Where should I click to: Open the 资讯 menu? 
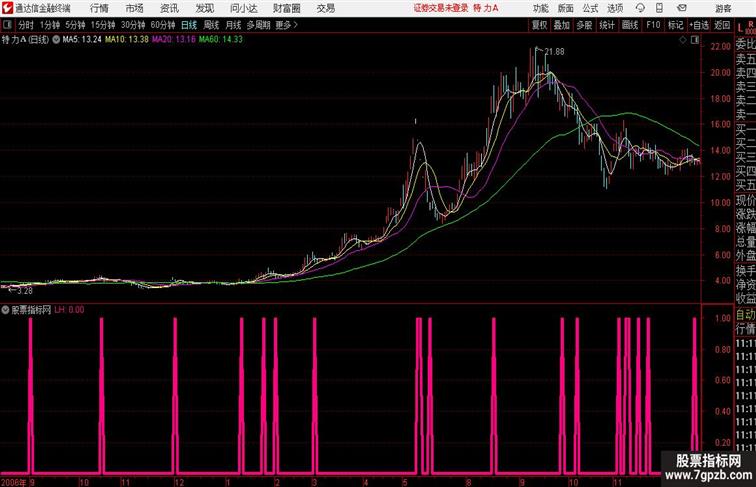point(169,8)
